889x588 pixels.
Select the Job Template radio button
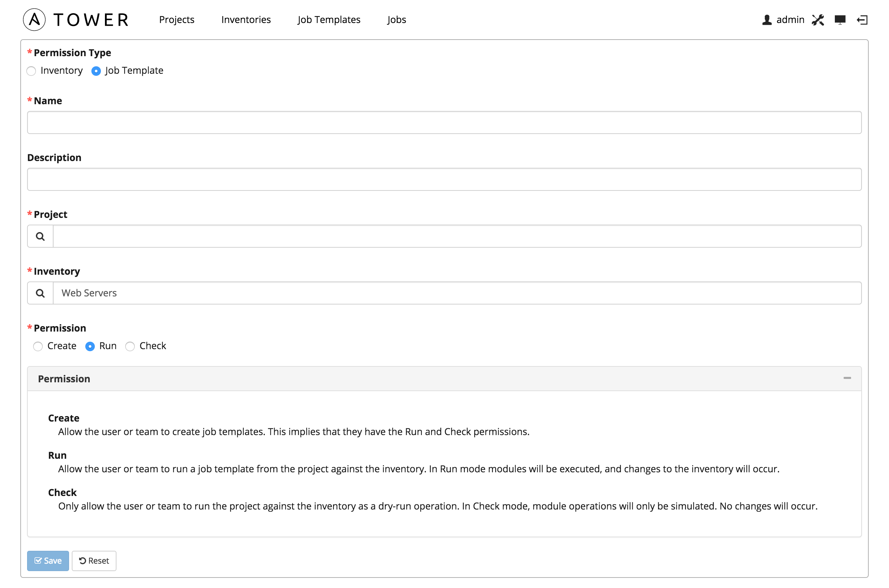pyautogui.click(x=96, y=71)
